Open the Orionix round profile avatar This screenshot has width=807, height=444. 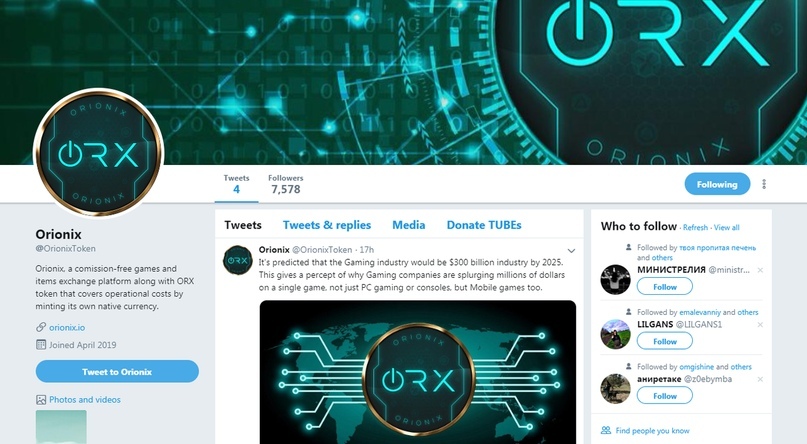pyautogui.click(x=98, y=153)
